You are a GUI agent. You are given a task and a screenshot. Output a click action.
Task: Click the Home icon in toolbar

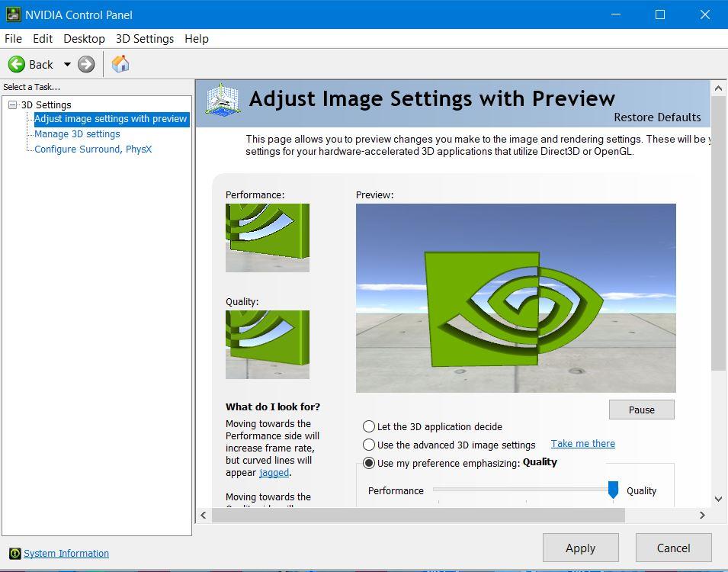click(x=120, y=64)
